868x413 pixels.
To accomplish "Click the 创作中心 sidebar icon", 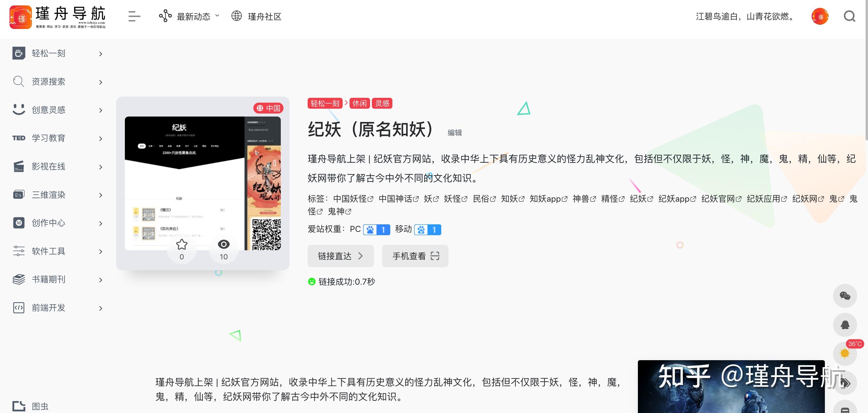I will [18, 223].
